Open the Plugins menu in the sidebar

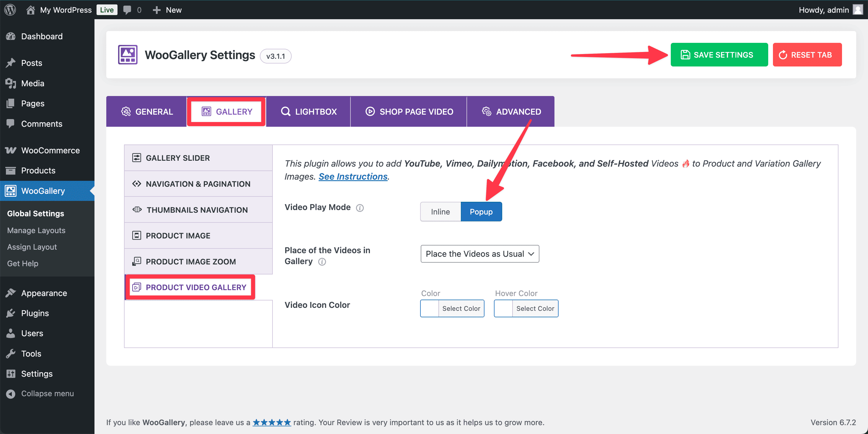tap(35, 313)
